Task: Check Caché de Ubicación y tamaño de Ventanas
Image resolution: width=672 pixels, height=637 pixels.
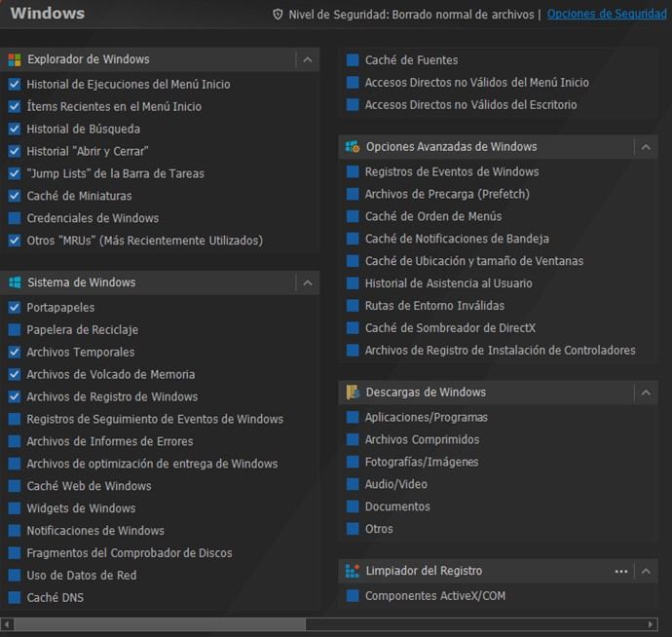Action: click(353, 261)
